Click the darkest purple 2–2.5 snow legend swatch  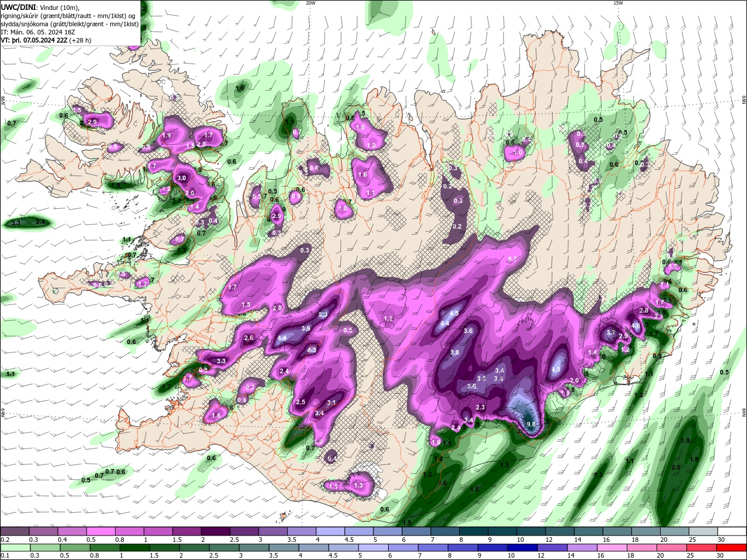pyautogui.click(x=215, y=531)
